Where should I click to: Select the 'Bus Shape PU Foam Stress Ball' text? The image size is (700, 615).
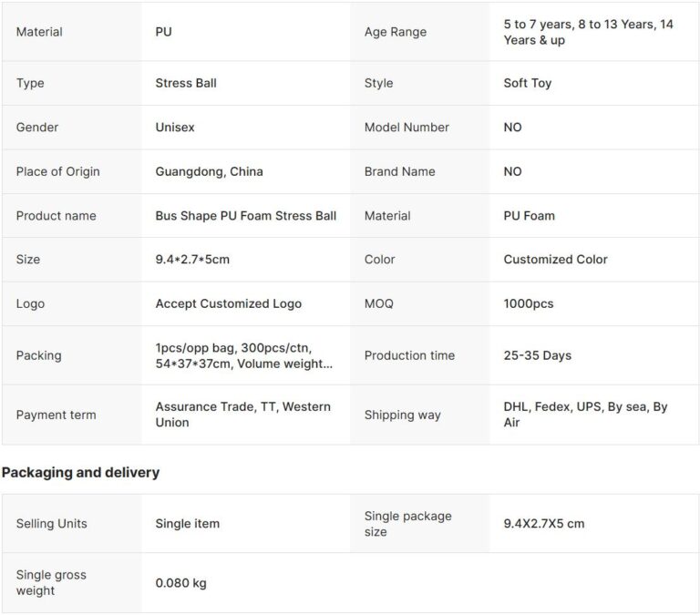click(245, 216)
